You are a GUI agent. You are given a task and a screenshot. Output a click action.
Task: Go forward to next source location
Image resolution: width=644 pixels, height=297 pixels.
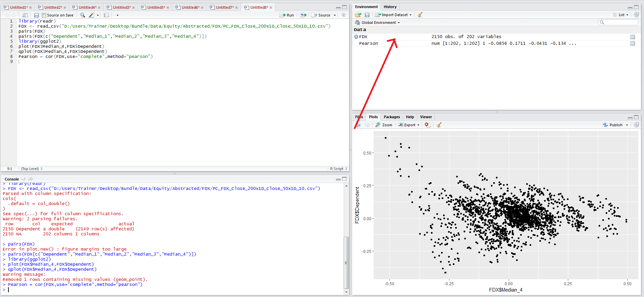pyautogui.click(x=13, y=15)
